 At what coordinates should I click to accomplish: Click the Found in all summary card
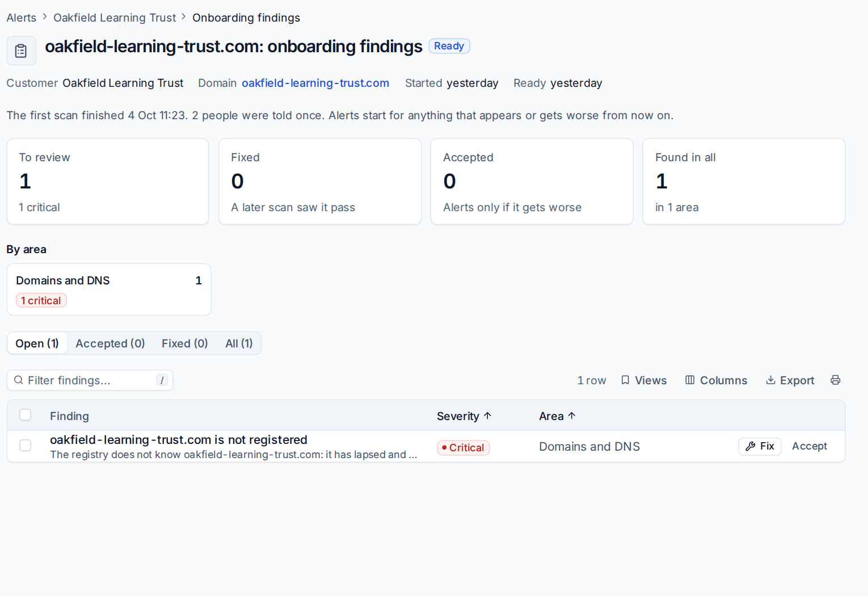[x=744, y=182]
